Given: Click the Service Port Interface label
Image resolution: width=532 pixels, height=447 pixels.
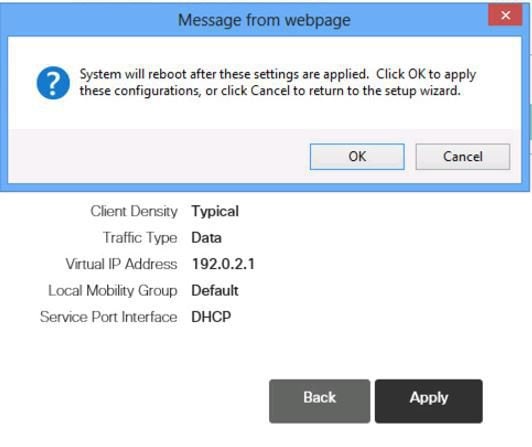Looking at the screenshot, I should (109, 317).
